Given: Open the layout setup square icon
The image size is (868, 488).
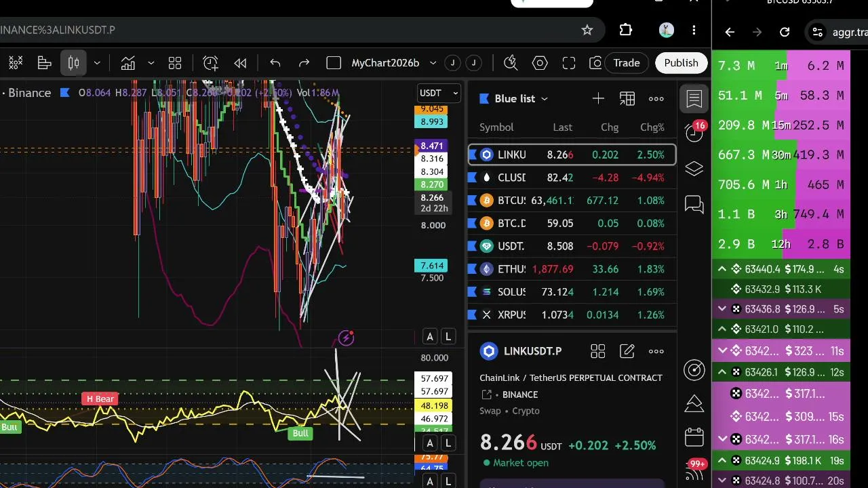Looking at the screenshot, I should (334, 63).
